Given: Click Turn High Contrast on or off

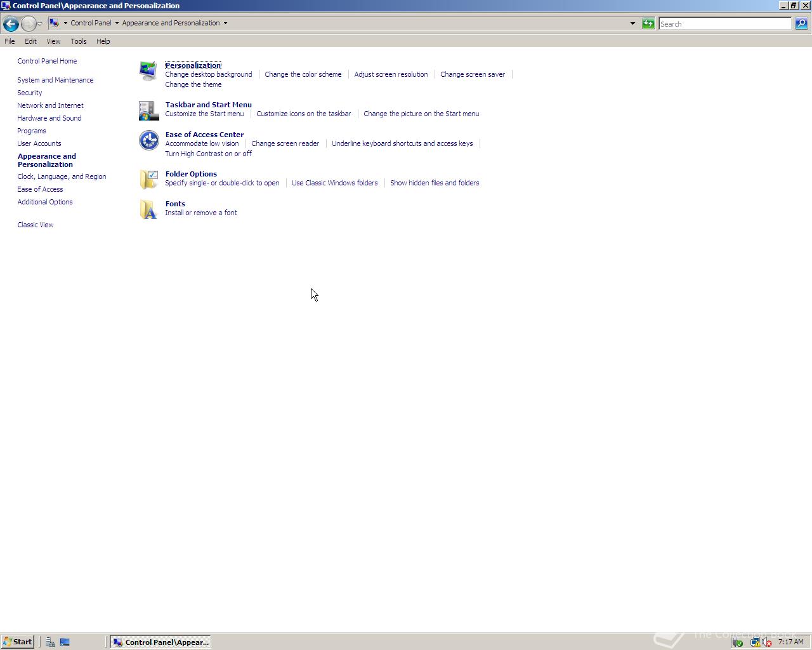Looking at the screenshot, I should [208, 154].
